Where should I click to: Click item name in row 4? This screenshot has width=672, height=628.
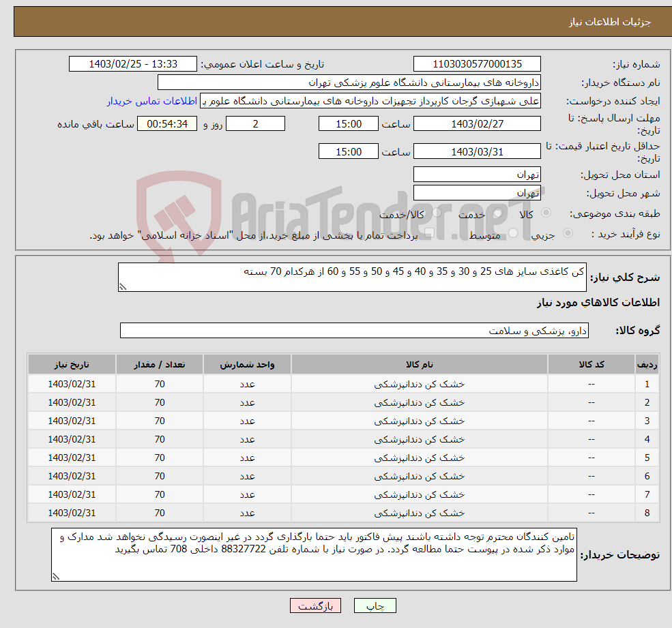419,440
